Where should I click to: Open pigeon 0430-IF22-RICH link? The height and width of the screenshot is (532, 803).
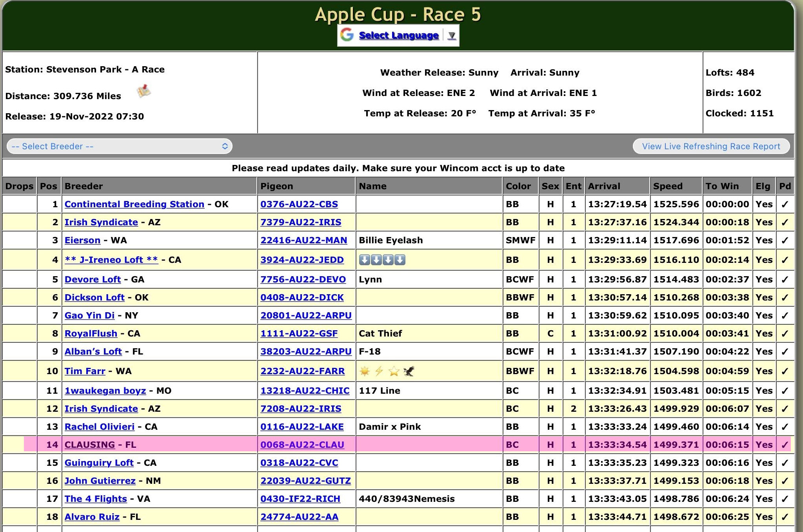(300, 499)
